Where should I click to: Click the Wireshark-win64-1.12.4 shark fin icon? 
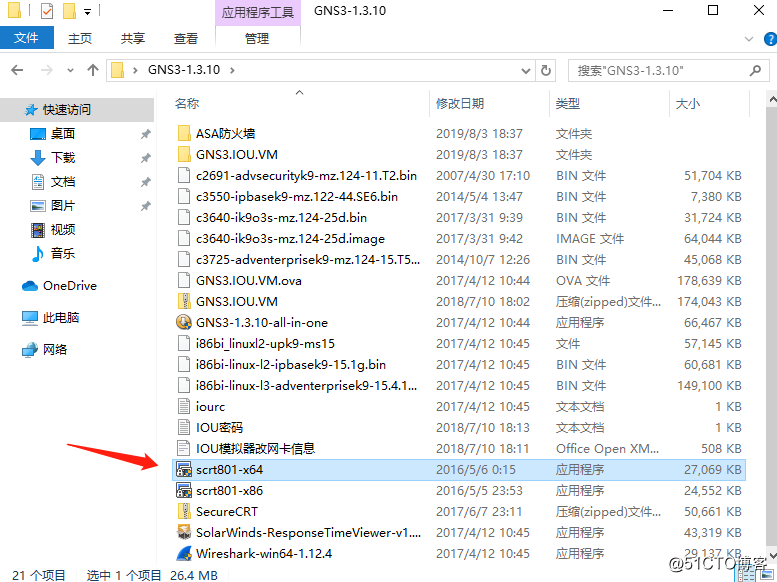click(184, 553)
